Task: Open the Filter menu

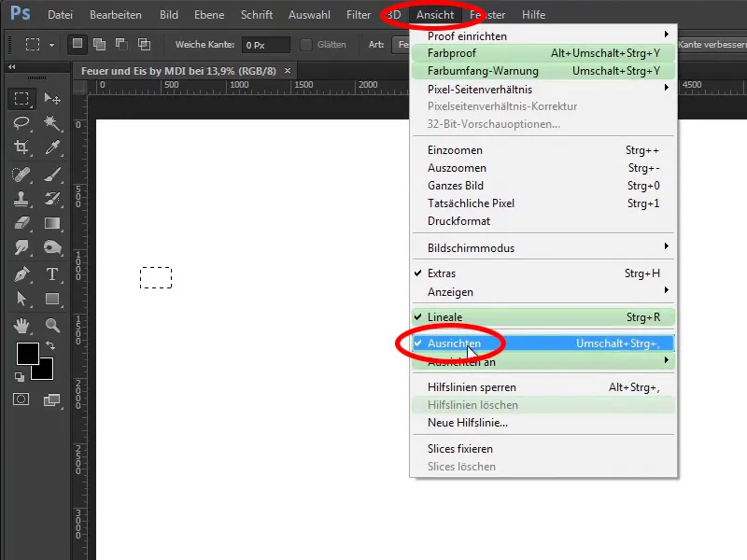Action: coord(359,15)
